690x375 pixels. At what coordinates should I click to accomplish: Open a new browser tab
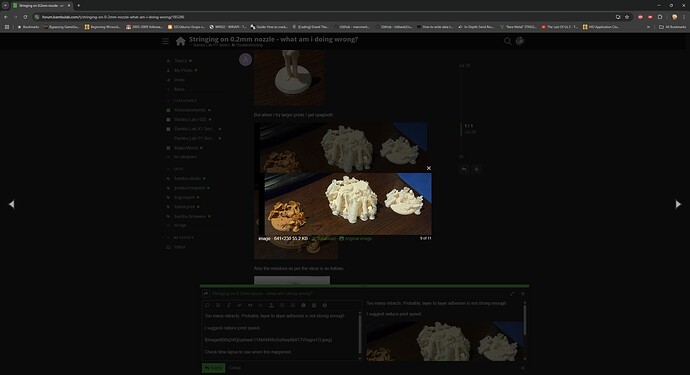click(78, 6)
